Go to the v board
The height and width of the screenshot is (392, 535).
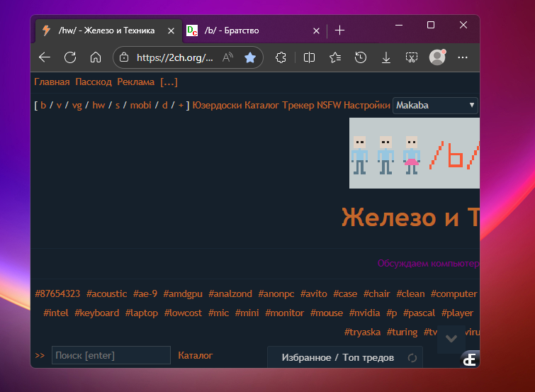(x=59, y=105)
